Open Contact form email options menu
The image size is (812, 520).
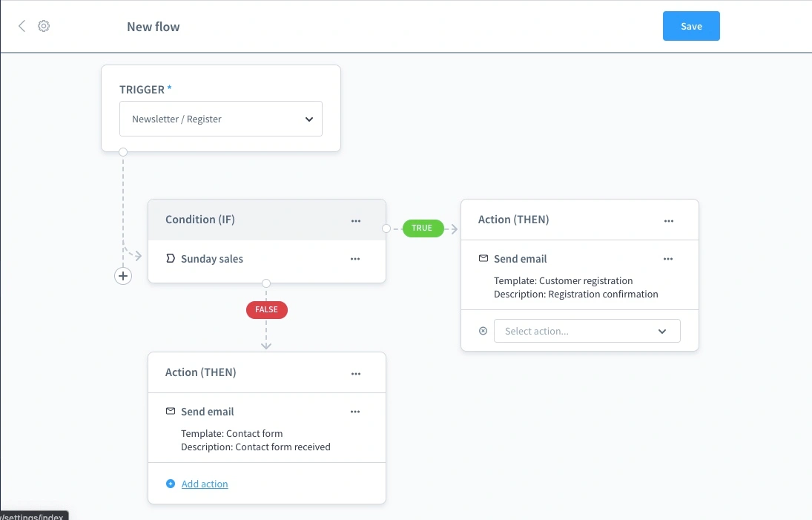coord(355,412)
